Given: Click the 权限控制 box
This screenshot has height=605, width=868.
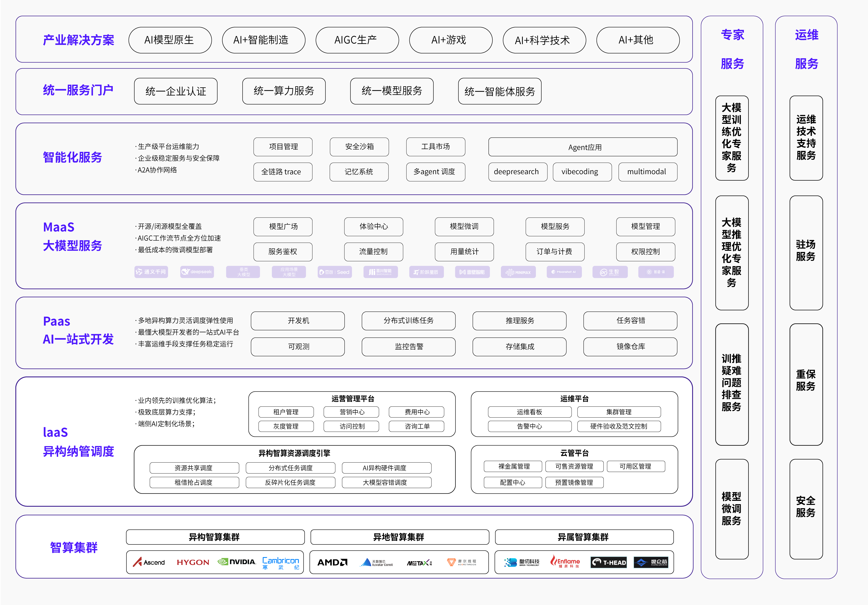Looking at the screenshot, I should (646, 252).
